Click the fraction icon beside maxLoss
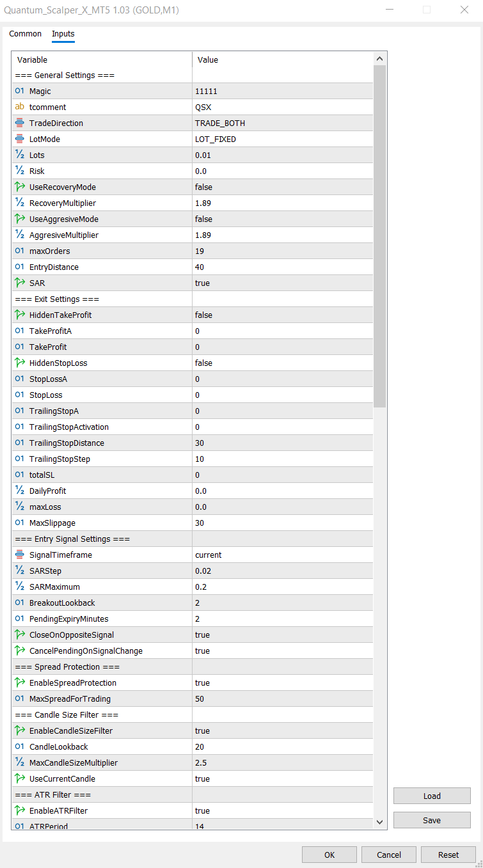This screenshot has width=483, height=868. pyautogui.click(x=19, y=507)
